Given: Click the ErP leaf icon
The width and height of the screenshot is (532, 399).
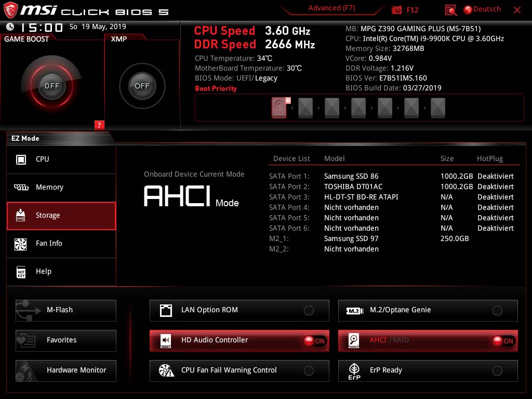Looking at the screenshot, I should coord(354,371).
